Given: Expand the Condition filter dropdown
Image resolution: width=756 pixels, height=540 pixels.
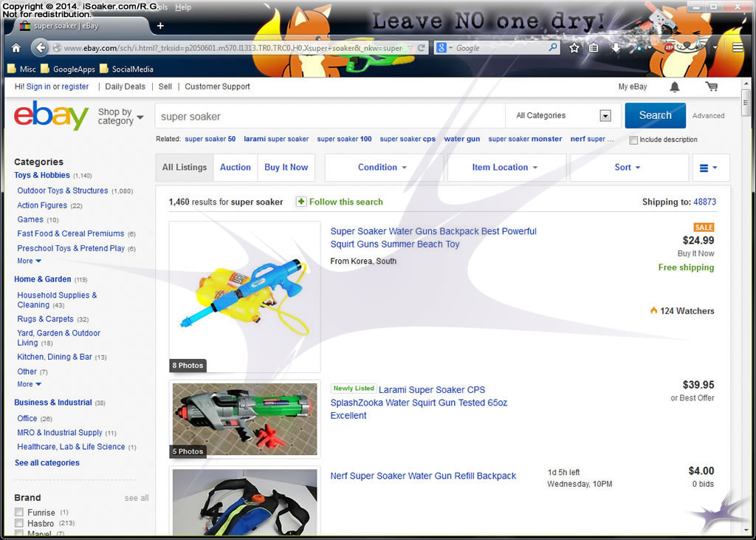Looking at the screenshot, I should (x=382, y=168).
